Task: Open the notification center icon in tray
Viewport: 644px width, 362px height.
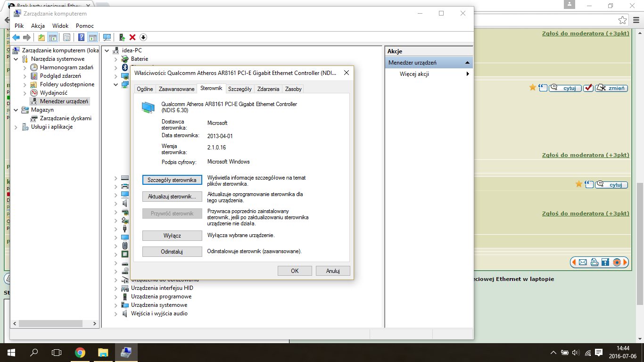Action: click(x=599, y=353)
